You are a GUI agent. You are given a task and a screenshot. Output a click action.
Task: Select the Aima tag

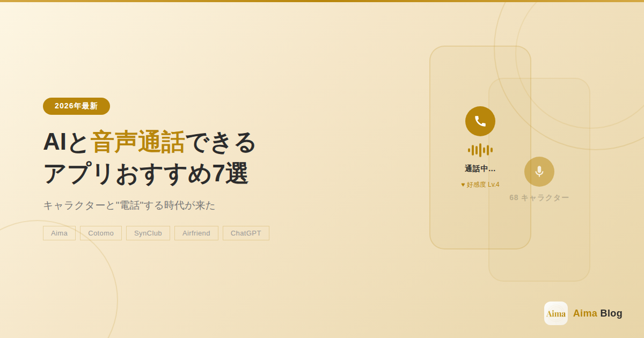point(59,233)
